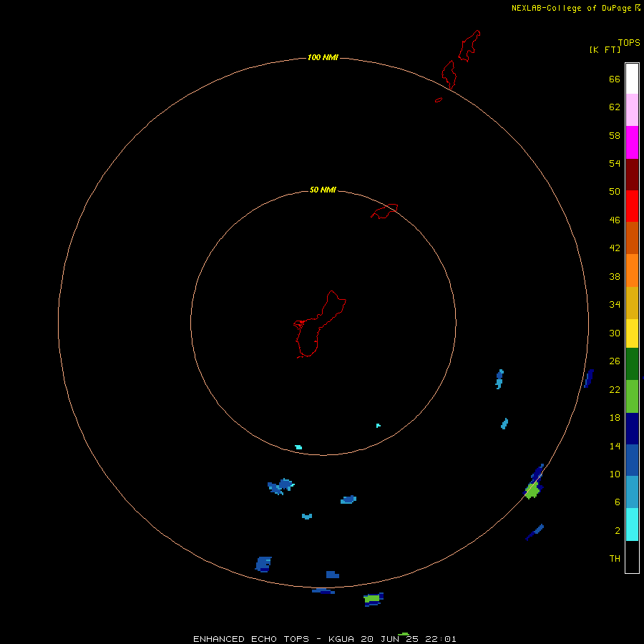Screen dimensions: 644x644
Task: Click the 100 NMI range ring label
Action: pos(323,57)
